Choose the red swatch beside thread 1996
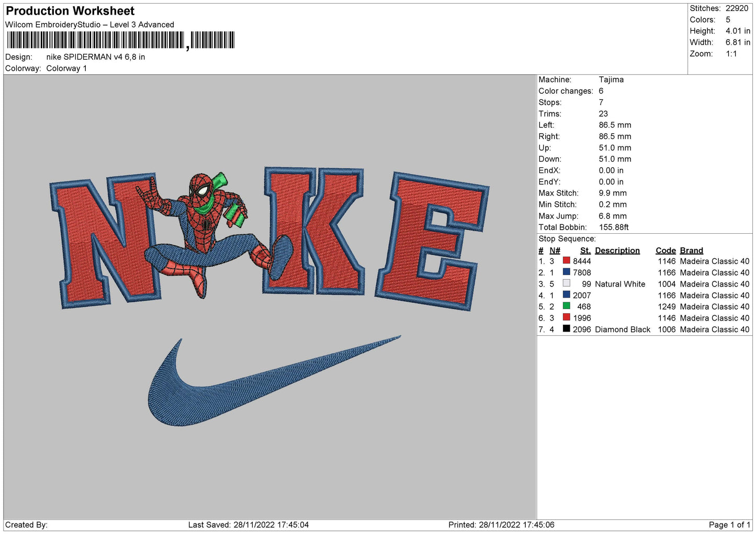Viewport: 756px width, 534px height. coord(566,317)
